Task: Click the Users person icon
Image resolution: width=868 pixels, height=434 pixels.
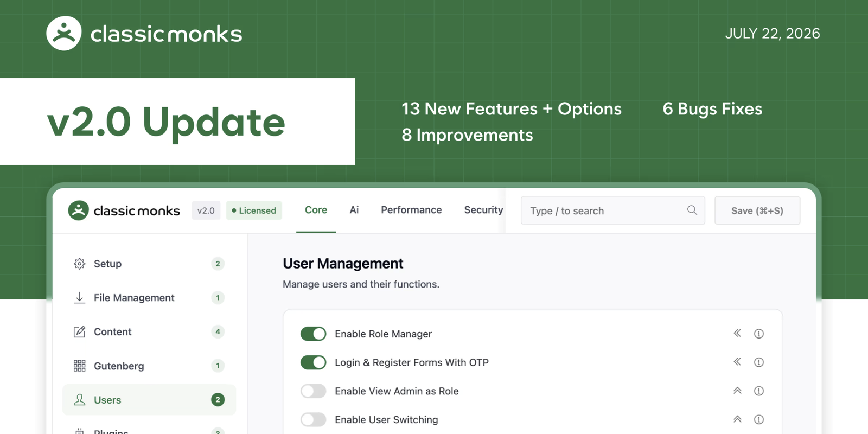Action: 79,400
